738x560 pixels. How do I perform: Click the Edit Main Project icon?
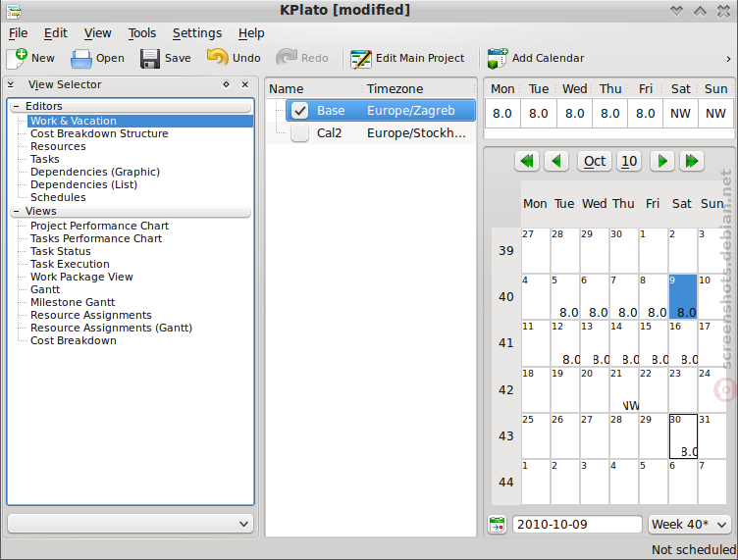361,59
